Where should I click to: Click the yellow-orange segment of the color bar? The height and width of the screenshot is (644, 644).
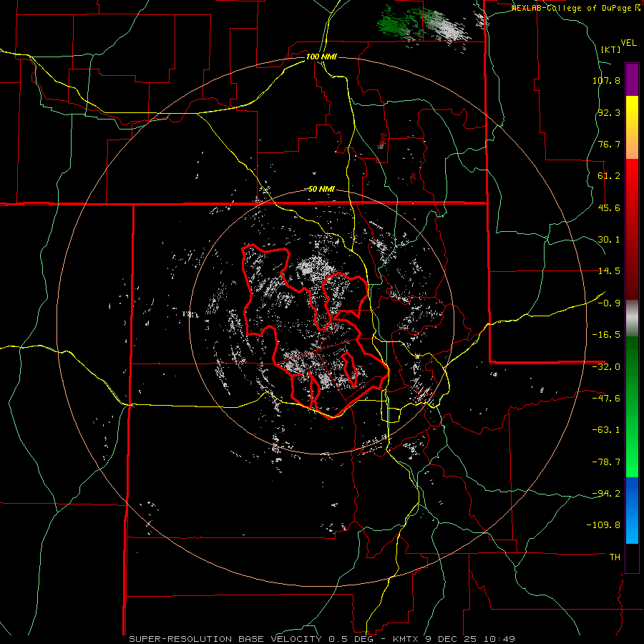coord(632,127)
